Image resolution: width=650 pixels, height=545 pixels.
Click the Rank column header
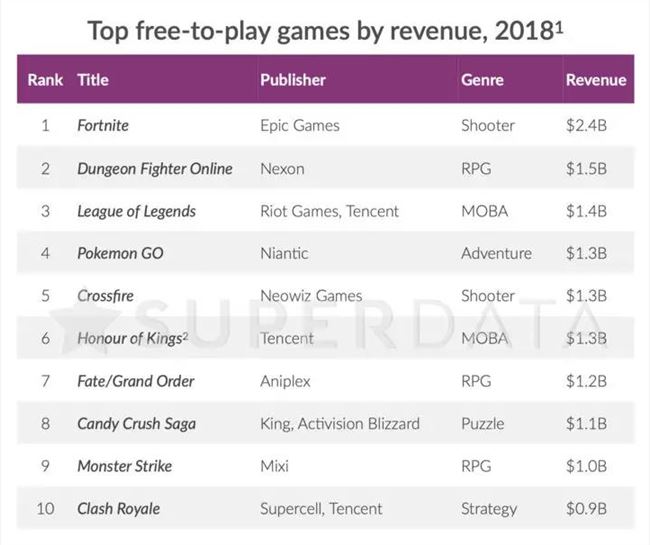point(45,80)
